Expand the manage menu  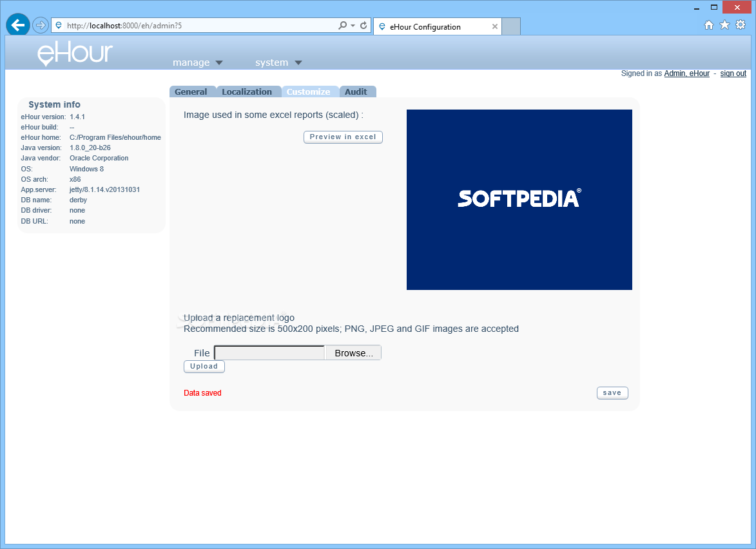(198, 63)
